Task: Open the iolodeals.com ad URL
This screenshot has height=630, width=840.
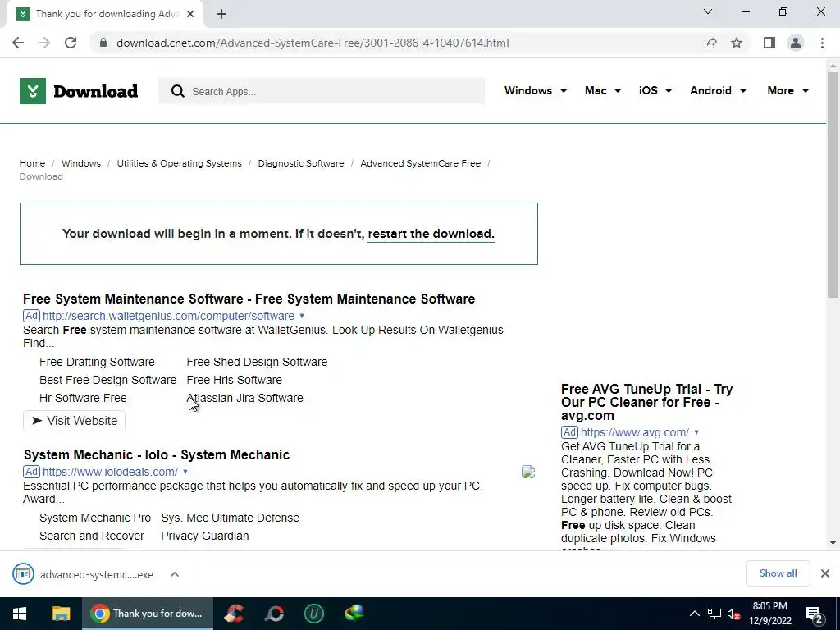Action: coord(110,472)
